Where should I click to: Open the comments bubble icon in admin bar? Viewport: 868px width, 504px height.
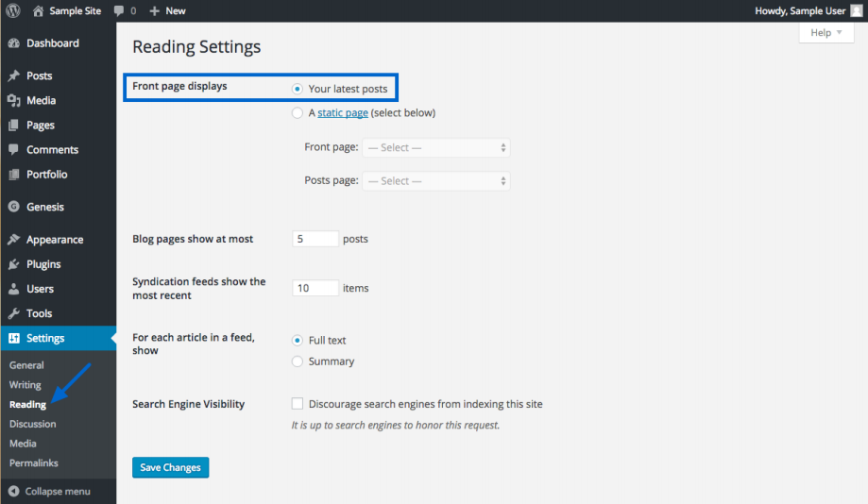(x=118, y=10)
